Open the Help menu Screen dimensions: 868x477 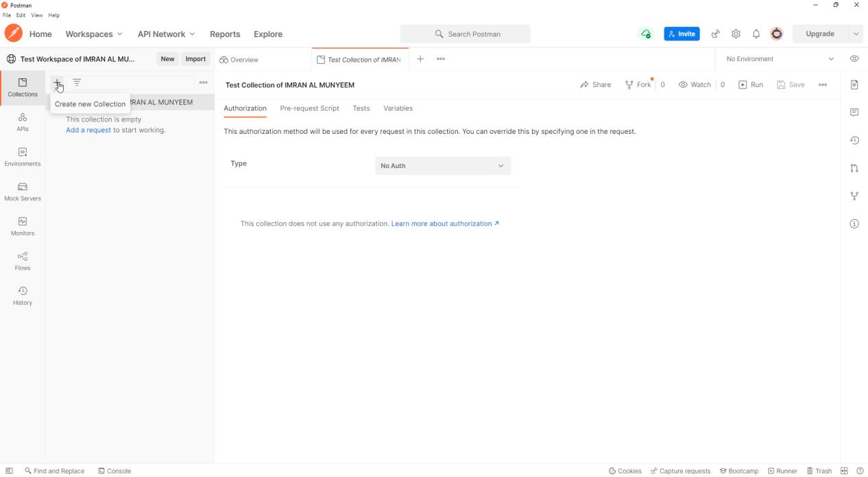click(54, 15)
